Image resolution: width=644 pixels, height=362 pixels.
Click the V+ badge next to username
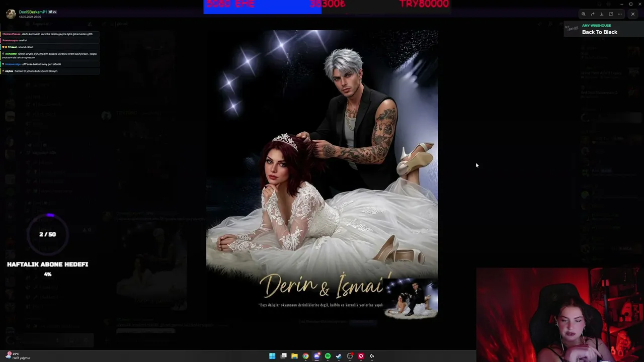coord(53,12)
